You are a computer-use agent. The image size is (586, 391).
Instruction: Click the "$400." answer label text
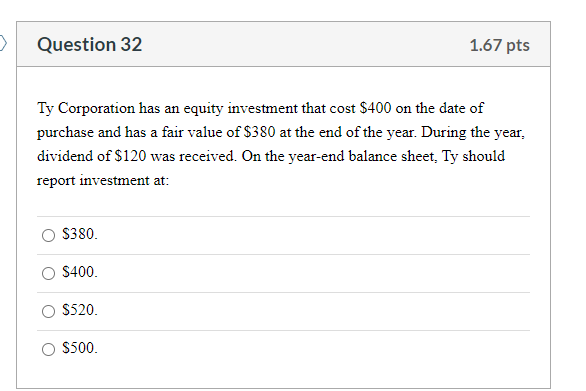point(80,272)
